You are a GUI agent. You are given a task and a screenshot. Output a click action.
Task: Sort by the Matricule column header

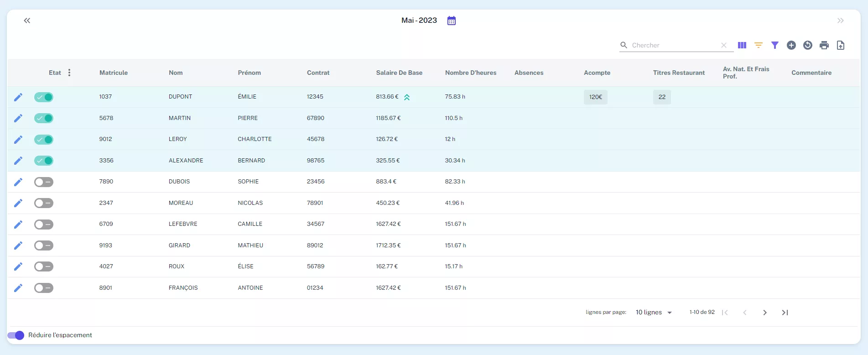[x=114, y=73]
